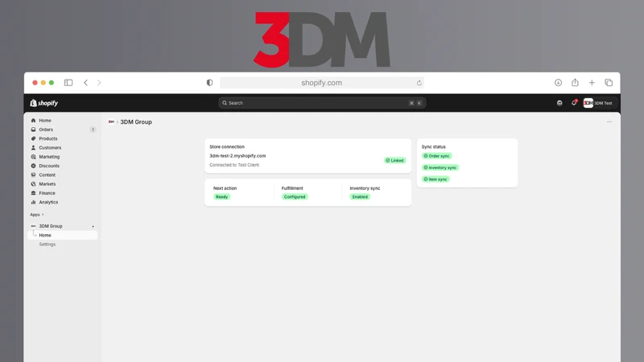Click the shopify.com address bar
This screenshot has height=362, width=644.
coord(321,83)
